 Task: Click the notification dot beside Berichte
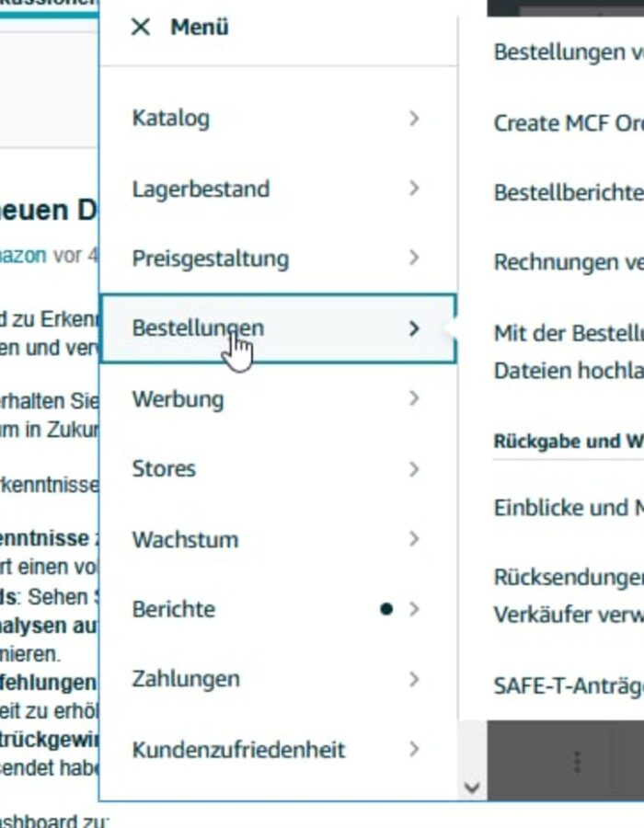[386, 609]
